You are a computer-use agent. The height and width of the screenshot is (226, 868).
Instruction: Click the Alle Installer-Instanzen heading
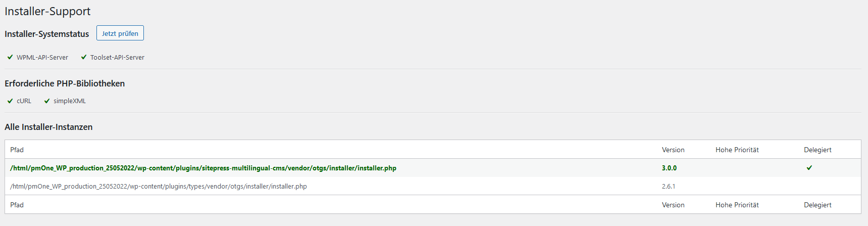click(48, 127)
